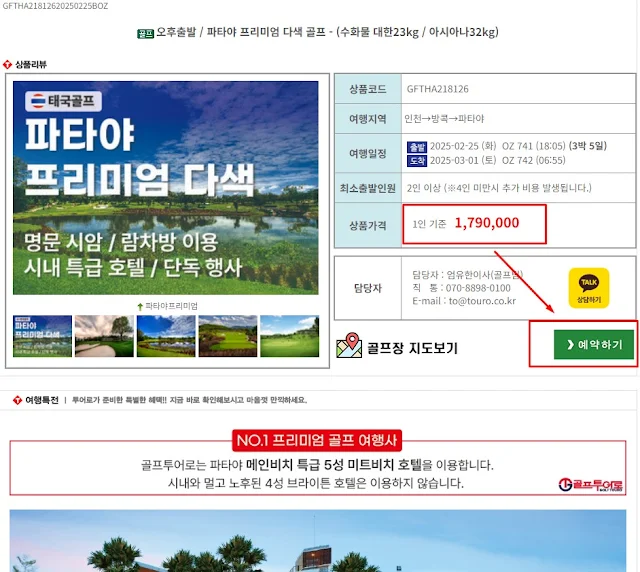This screenshot has width=640, height=572.
Task: Open the golf course map pin icon
Action: pyautogui.click(x=349, y=345)
